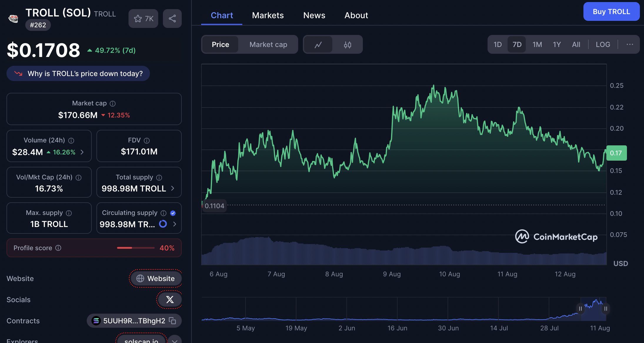Open Max. supply info icon
Image resolution: width=644 pixels, height=343 pixels.
(69, 213)
